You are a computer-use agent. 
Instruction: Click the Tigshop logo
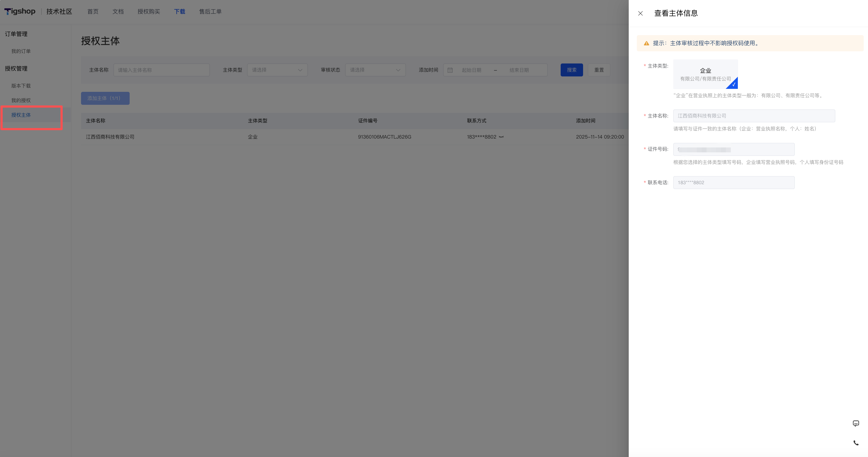point(20,11)
